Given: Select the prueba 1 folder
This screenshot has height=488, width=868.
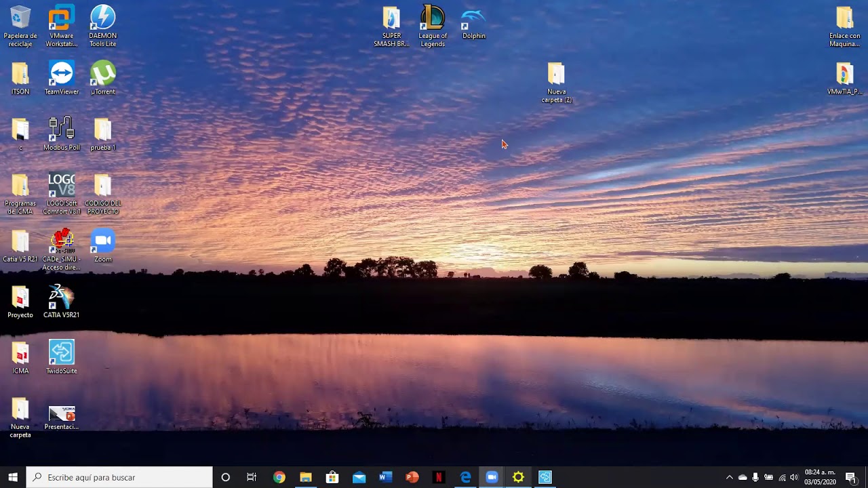Looking at the screenshot, I should coord(103,134).
